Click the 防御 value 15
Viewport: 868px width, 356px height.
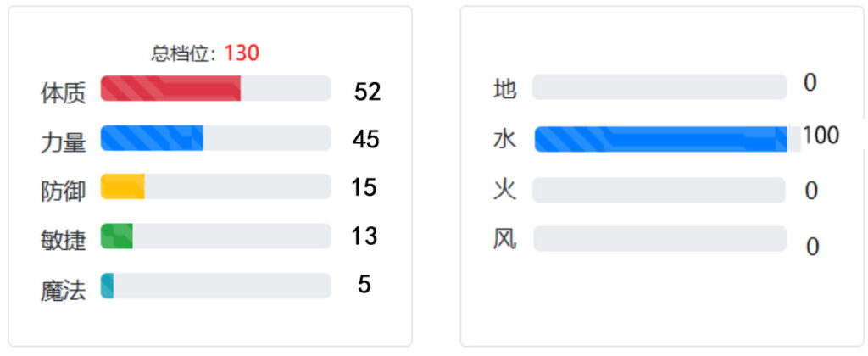point(364,187)
